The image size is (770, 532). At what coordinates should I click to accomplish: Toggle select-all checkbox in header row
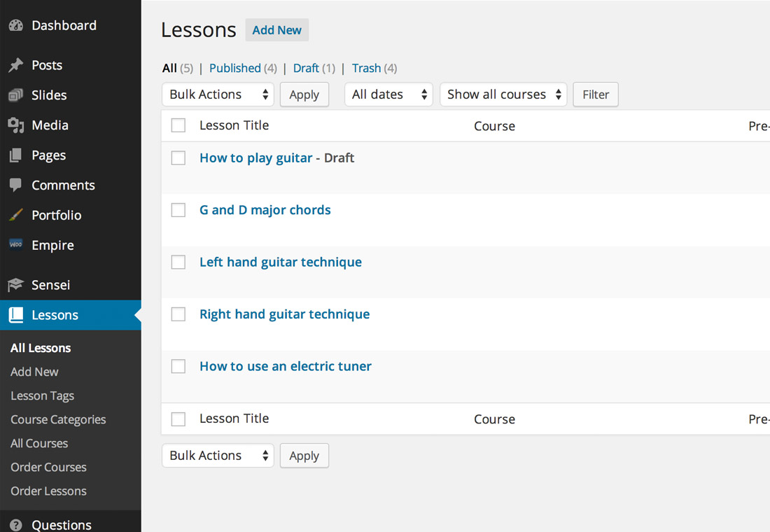coord(178,125)
